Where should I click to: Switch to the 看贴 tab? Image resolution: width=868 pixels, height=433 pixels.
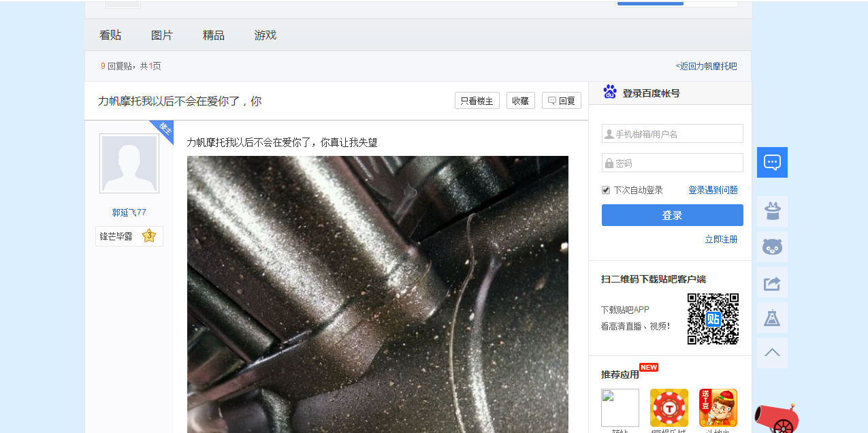(110, 35)
